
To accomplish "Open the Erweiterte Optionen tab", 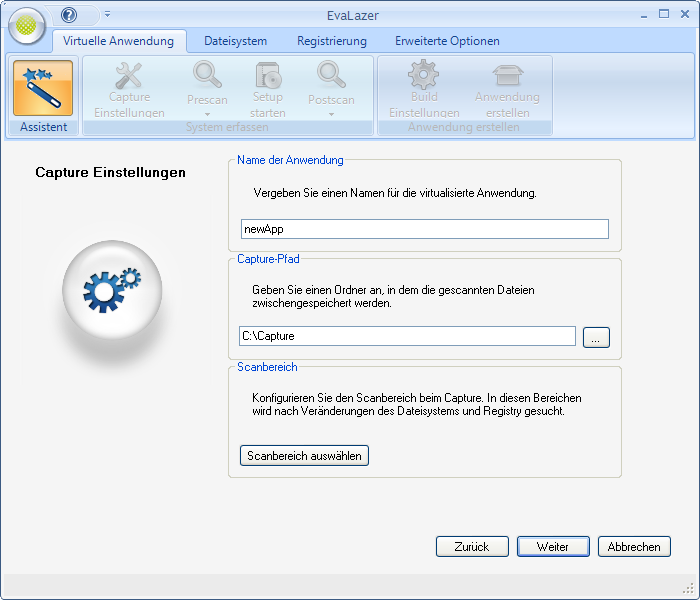I will [447, 41].
